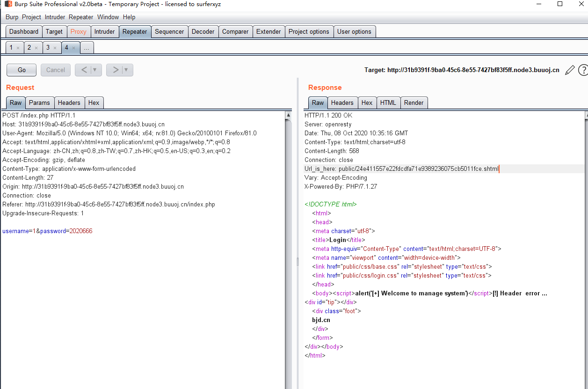Add new Repeater tab with the ellipsis tab

(87, 48)
